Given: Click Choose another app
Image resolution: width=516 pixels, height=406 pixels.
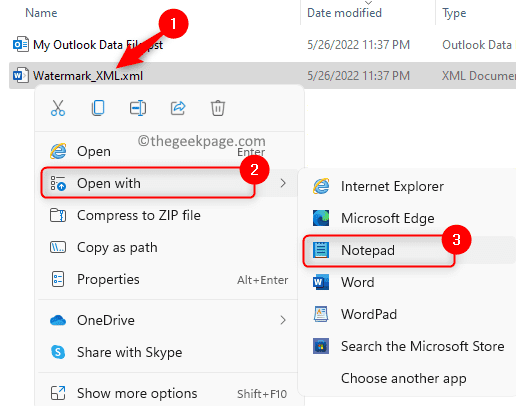Looking at the screenshot, I should 409,378.
